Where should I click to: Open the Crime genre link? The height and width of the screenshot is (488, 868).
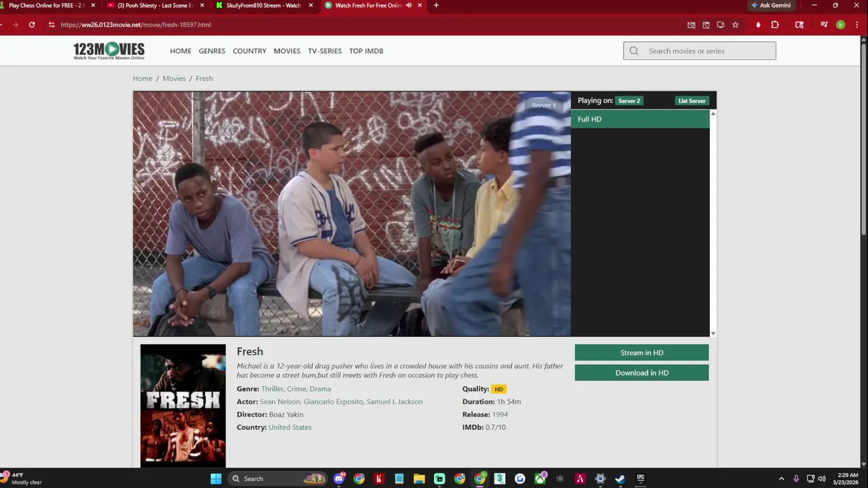click(296, 389)
